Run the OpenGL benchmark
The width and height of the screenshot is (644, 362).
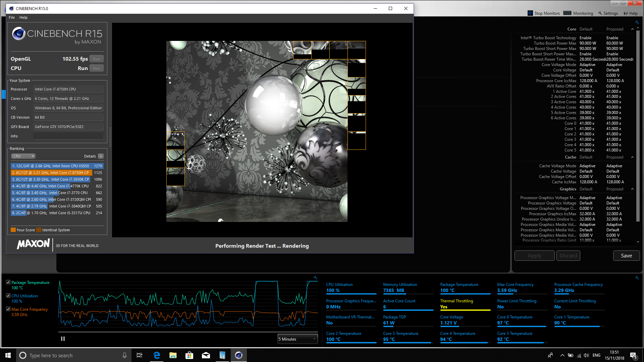[x=96, y=59]
